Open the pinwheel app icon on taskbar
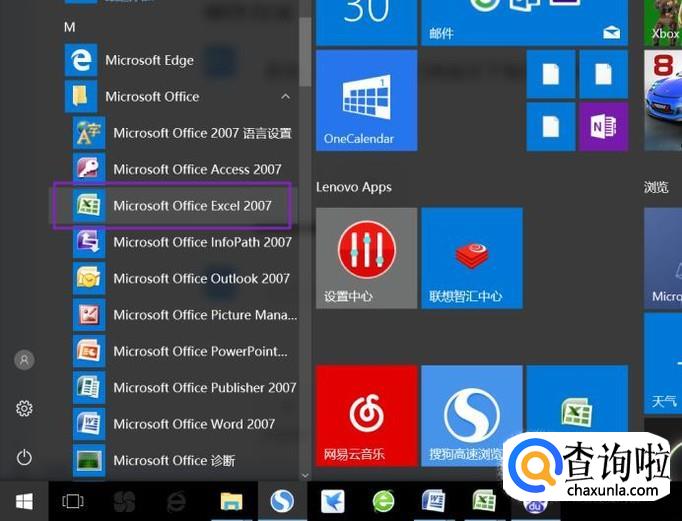Image resolution: width=682 pixels, height=521 pixels. click(124, 501)
